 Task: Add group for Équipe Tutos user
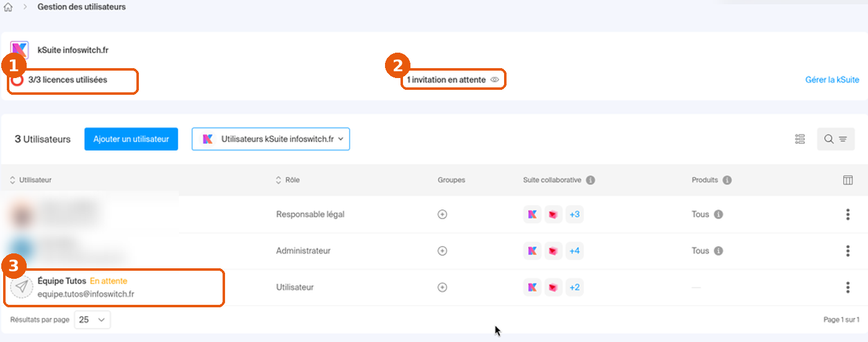click(x=442, y=287)
